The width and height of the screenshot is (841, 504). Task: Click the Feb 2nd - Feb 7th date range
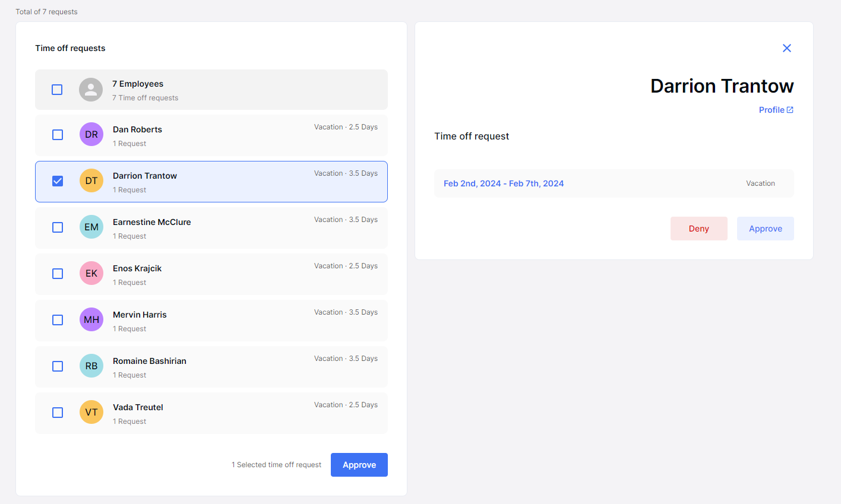[504, 183]
